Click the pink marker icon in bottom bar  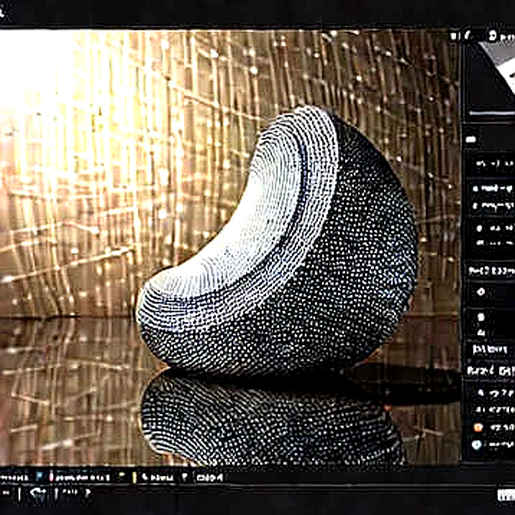(51, 477)
